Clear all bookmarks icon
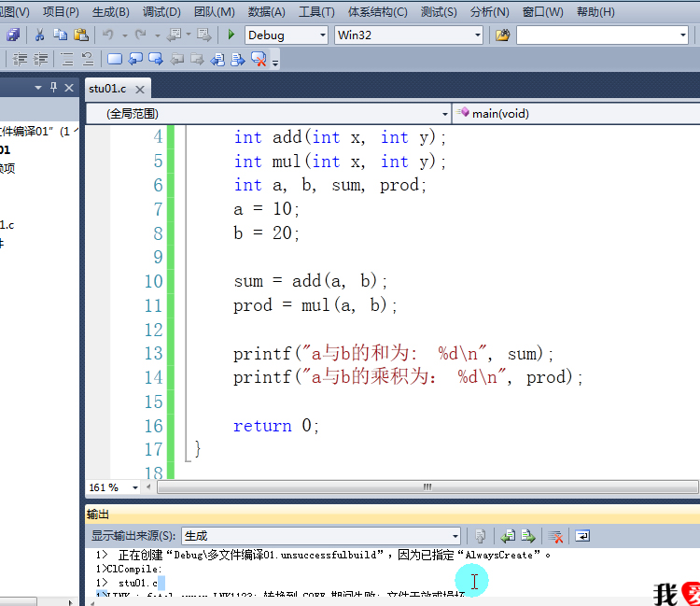700x606 pixels. [259, 59]
